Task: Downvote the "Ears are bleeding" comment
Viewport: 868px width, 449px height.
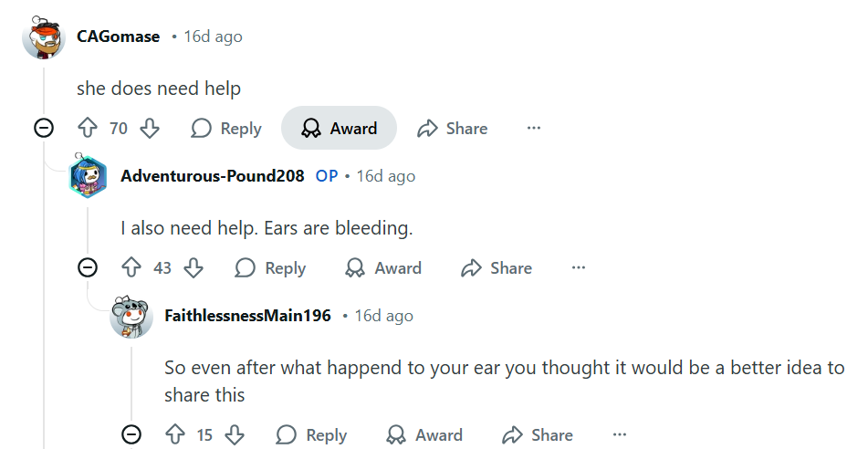Action: 193,268
